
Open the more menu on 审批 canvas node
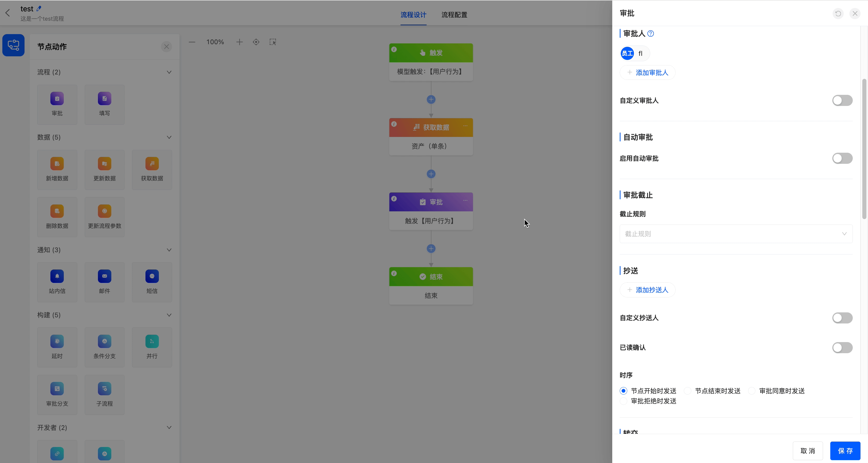(465, 200)
